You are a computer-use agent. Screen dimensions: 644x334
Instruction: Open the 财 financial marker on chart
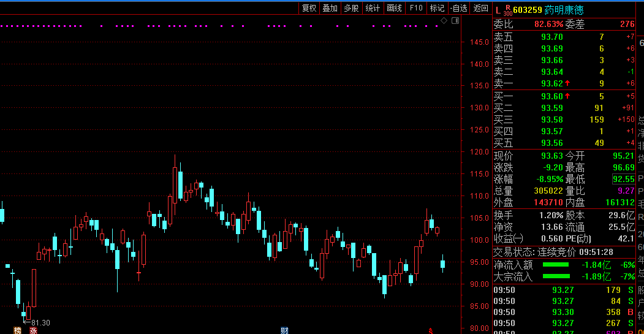[x=284, y=330]
